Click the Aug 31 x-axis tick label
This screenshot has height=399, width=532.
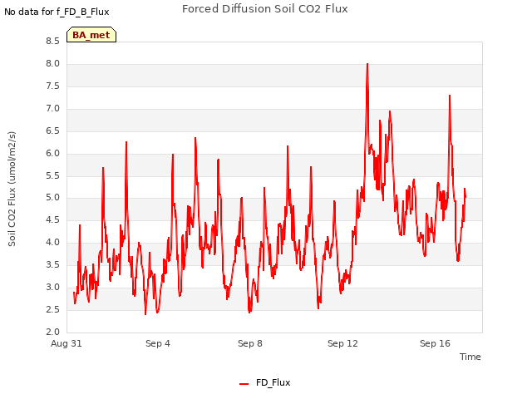pos(66,343)
